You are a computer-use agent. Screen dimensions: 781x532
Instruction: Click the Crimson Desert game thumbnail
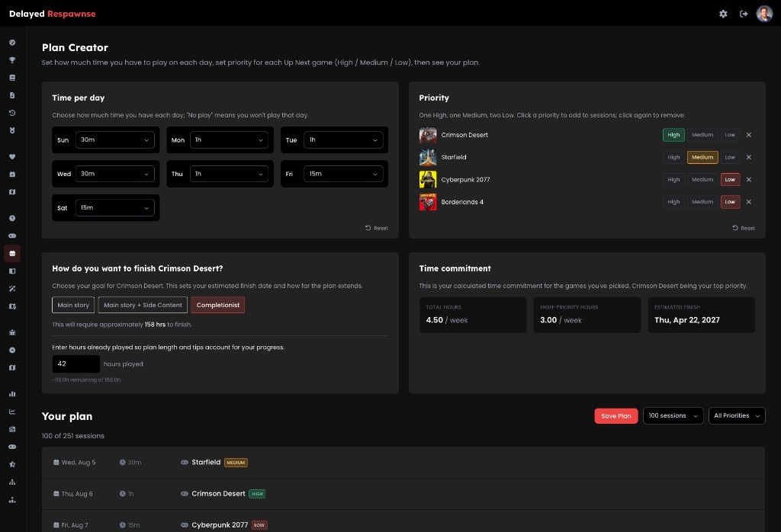(x=428, y=135)
